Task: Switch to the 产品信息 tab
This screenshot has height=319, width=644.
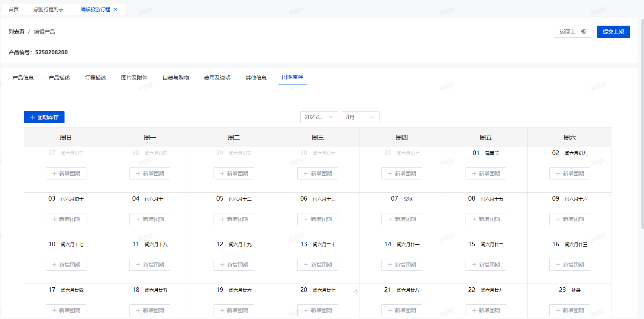Action: pyautogui.click(x=23, y=78)
